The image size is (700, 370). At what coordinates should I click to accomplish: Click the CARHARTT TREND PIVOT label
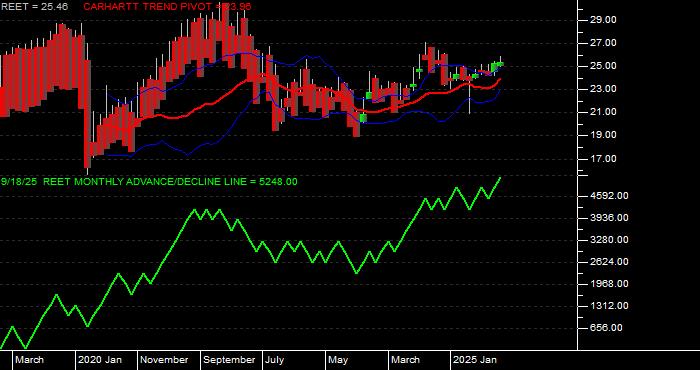tap(167, 7)
